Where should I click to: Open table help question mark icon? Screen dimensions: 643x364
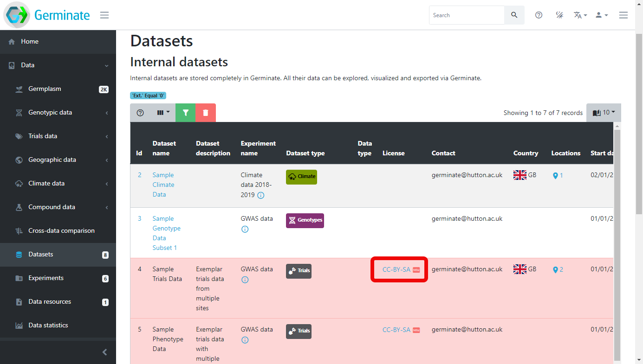[140, 113]
